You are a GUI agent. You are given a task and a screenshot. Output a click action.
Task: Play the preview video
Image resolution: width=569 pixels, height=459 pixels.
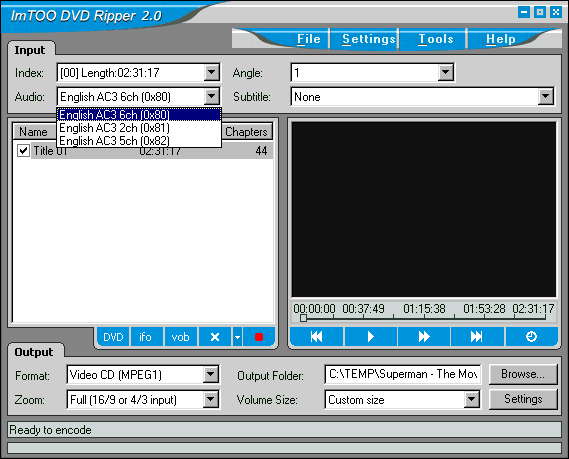370,336
